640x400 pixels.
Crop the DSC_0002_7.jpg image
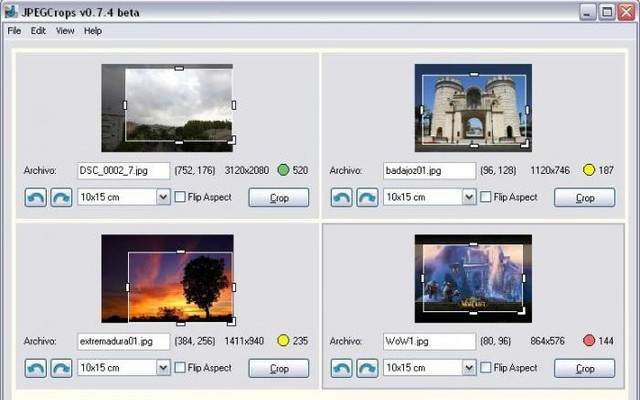pos(279,198)
